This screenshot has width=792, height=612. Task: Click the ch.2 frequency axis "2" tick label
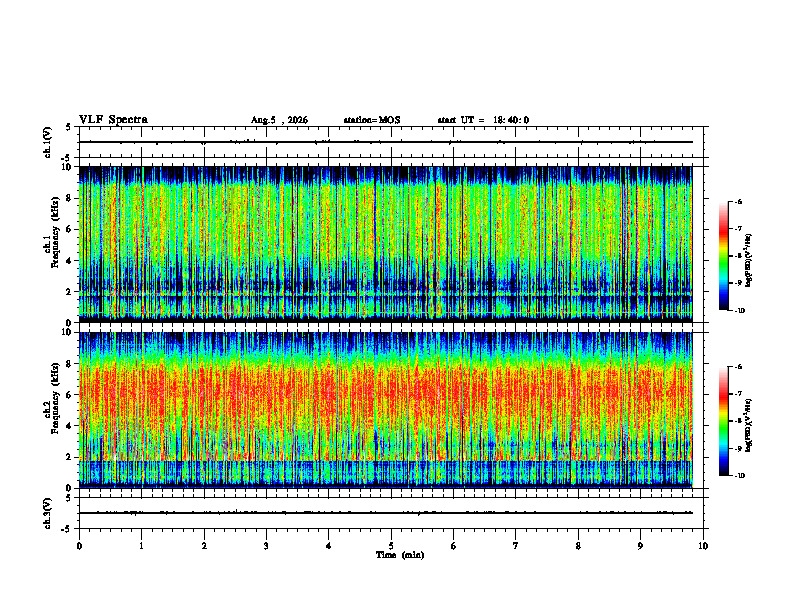pyautogui.click(x=70, y=457)
